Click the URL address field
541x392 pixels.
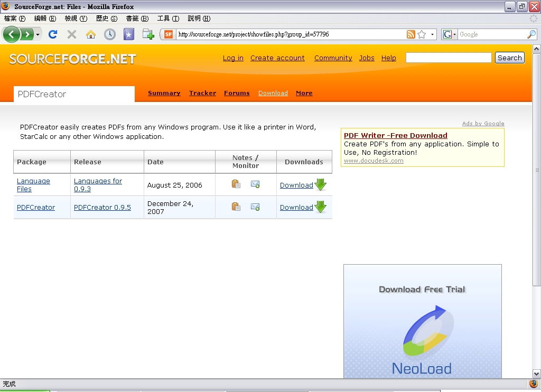coord(291,34)
